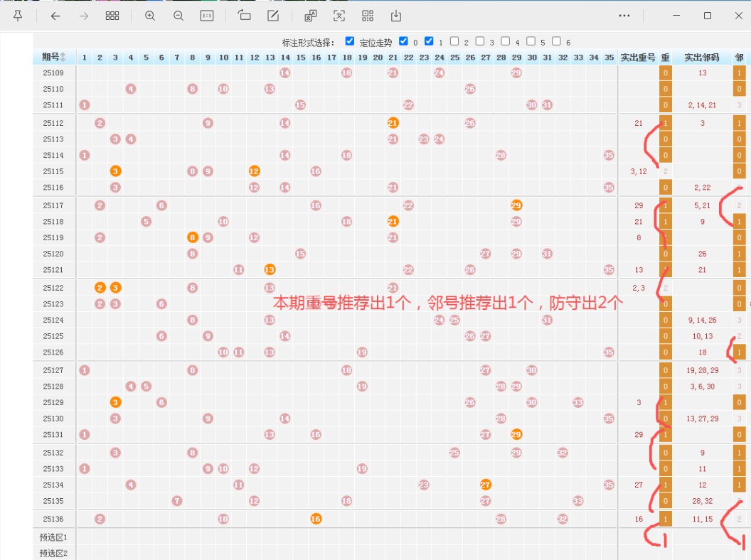Click the extract text (OCR) icon
The width and height of the screenshot is (751, 560).
[339, 16]
